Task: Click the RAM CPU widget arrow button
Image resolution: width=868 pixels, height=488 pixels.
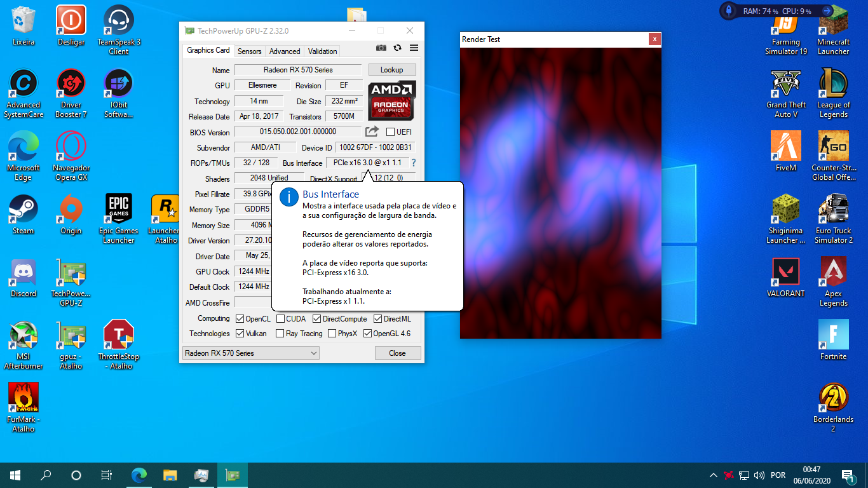Action: tap(827, 11)
